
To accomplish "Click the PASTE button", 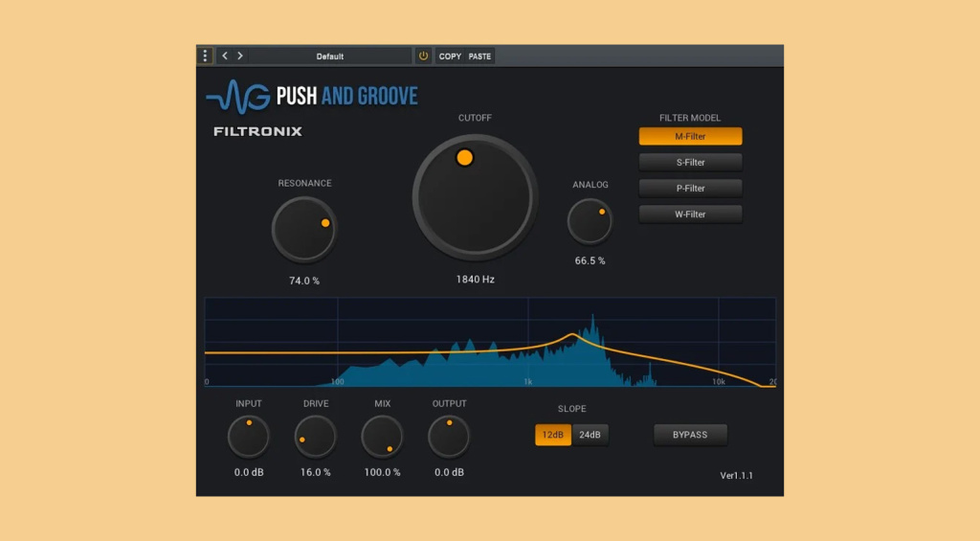I will point(480,56).
